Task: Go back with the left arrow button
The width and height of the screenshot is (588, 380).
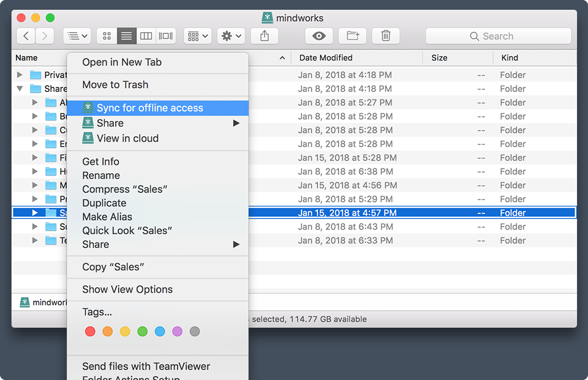Action: (x=26, y=36)
